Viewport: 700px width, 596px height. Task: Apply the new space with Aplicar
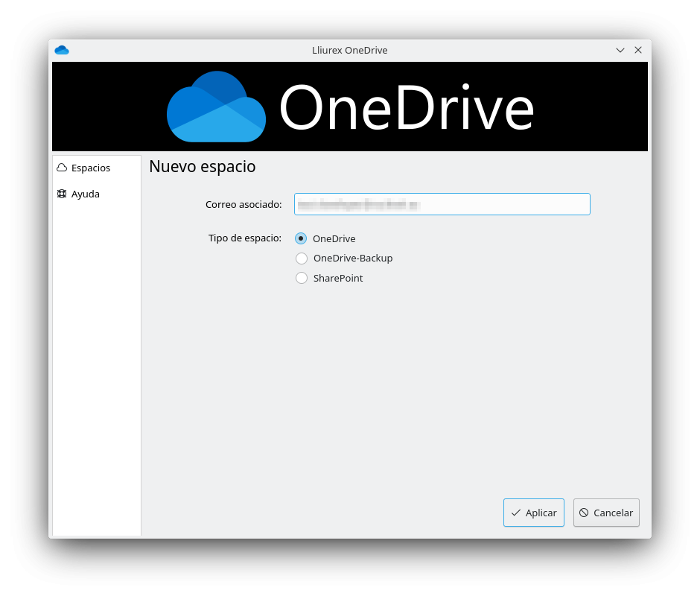point(534,513)
